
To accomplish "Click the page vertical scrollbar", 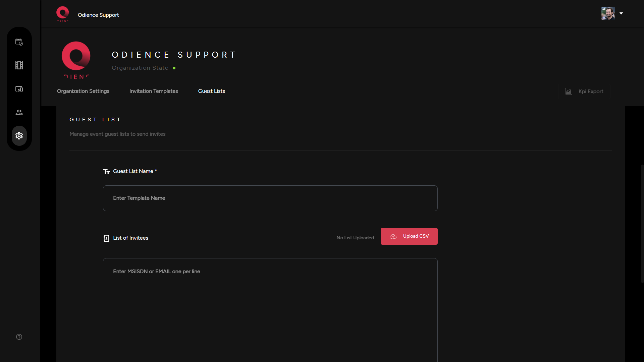I will 642,223.
